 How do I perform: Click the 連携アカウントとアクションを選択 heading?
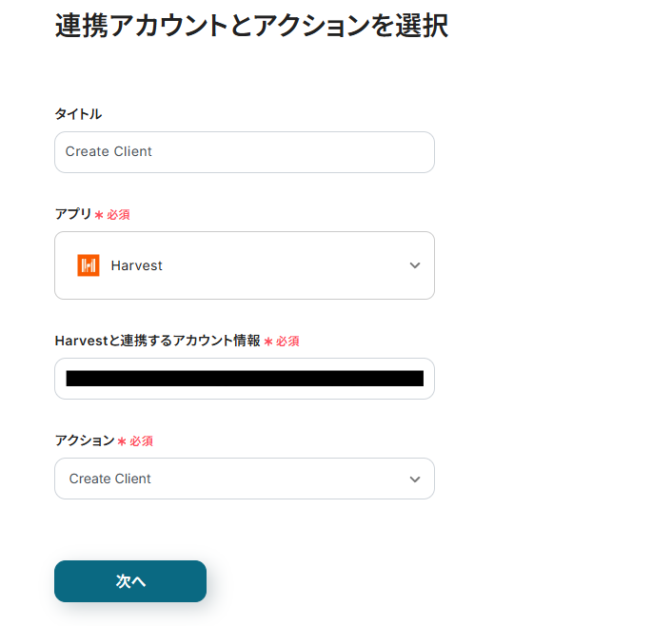coord(251,26)
